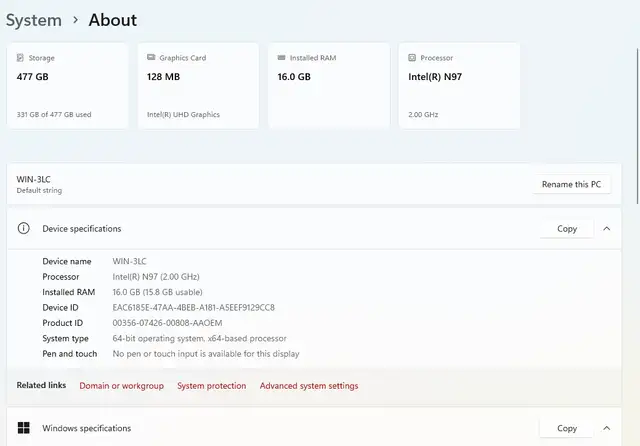This screenshot has height=446, width=640.
Task: Open System protection link
Action: click(211, 386)
